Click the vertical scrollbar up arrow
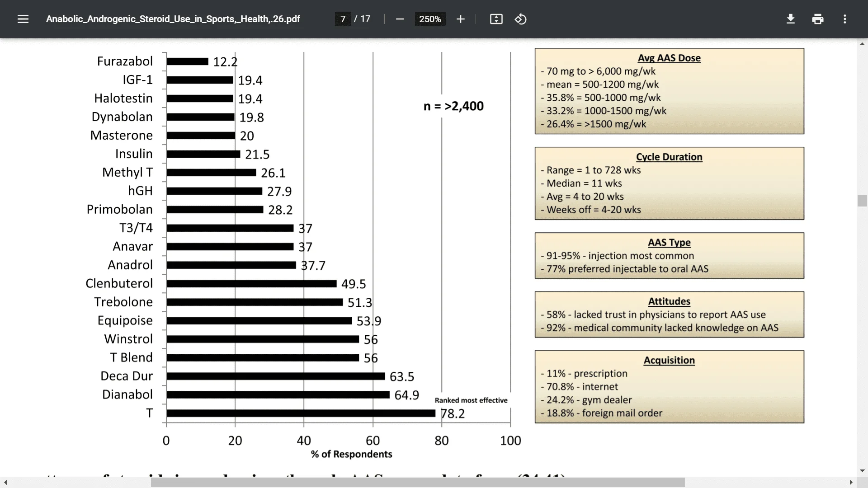 point(862,44)
